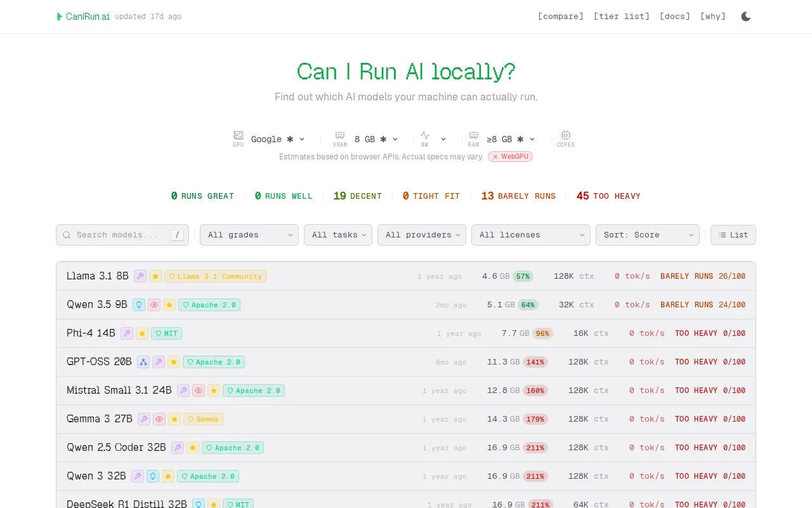The image size is (812, 508).
Task: Click the tool-use wrench icon on Llama 3.1 8B
Action: tap(140, 276)
